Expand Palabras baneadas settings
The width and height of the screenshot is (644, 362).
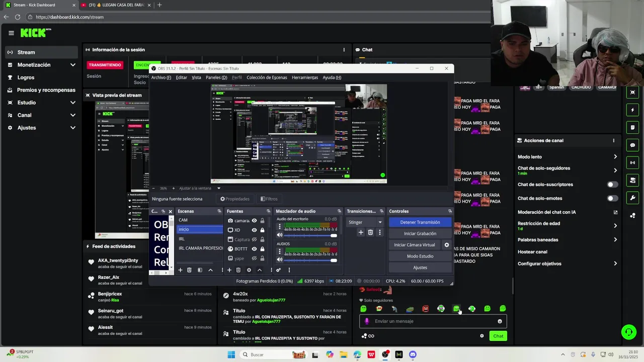click(615, 240)
